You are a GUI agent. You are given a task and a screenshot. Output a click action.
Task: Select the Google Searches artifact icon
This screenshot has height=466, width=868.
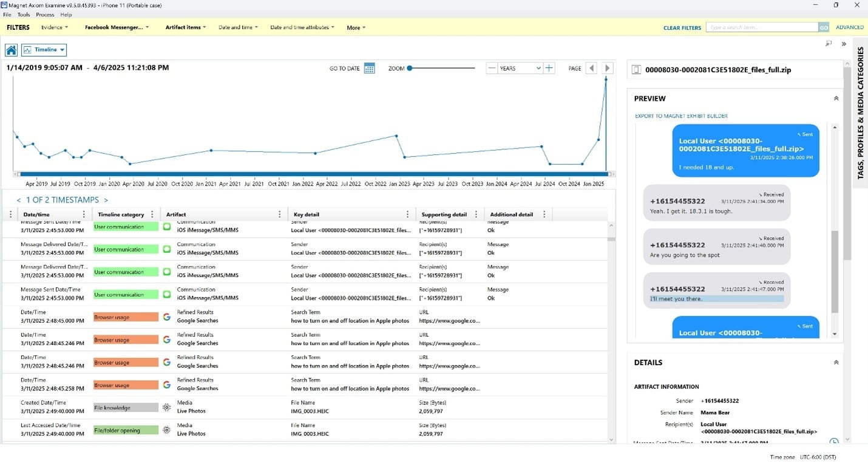[166, 316]
